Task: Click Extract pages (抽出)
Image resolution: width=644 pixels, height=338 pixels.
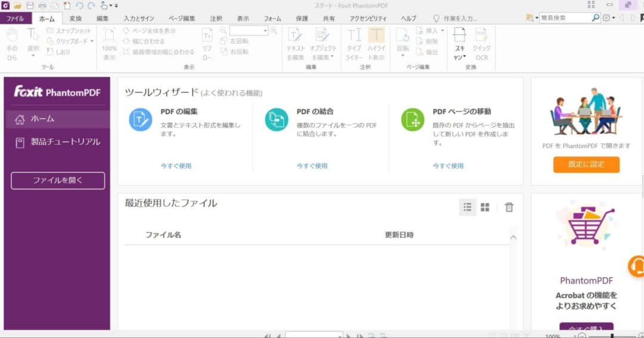Action: 427,52
